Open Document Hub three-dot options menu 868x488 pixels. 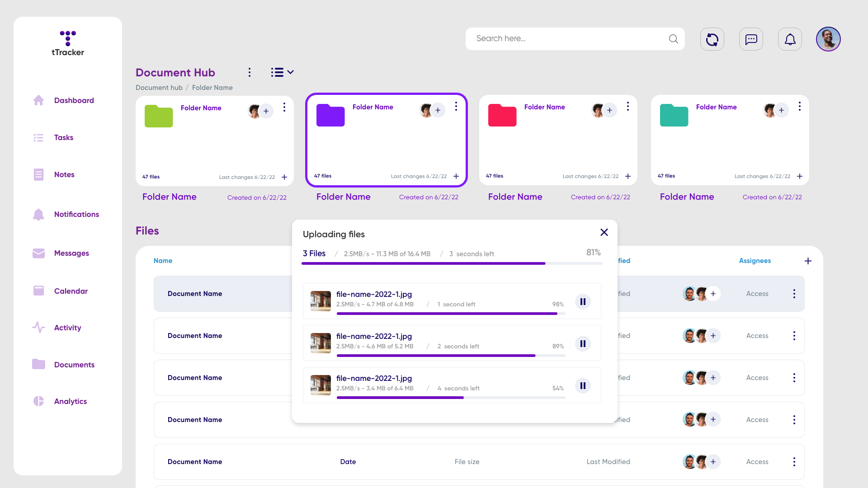(249, 72)
